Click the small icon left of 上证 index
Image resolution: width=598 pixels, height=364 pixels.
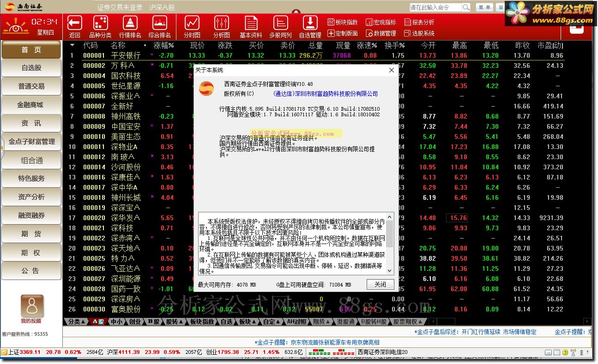coord(4,352)
